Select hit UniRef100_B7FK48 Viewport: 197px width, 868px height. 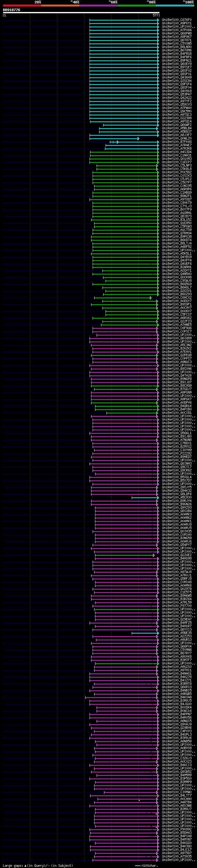176,142
